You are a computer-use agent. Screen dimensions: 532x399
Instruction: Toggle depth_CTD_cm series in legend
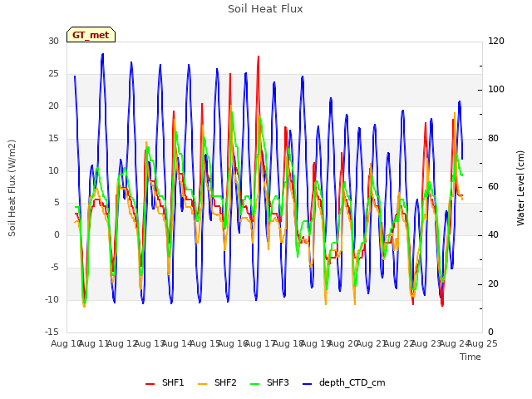pyautogui.click(x=343, y=382)
